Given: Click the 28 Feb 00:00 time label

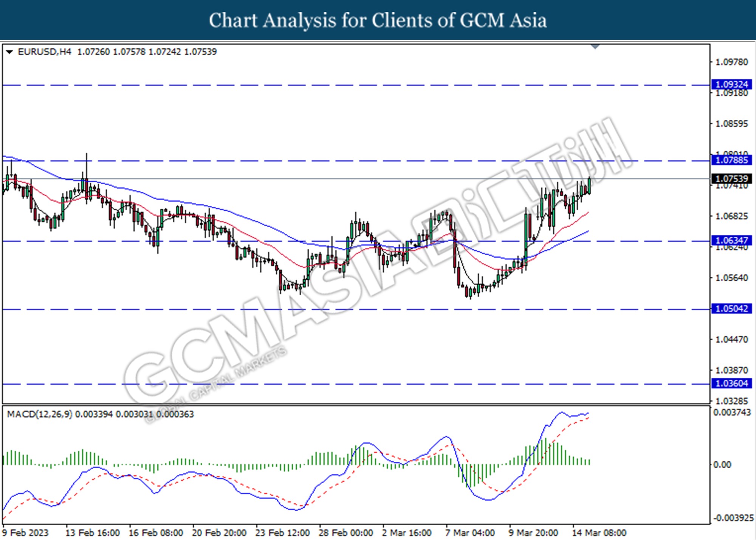Looking at the screenshot, I should pyautogui.click(x=346, y=533).
